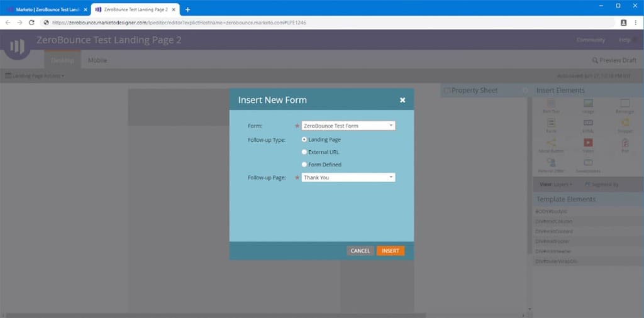This screenshot has width=644, height=318.
Task: Open the View Layers dropdown
Action: point(556,185)
